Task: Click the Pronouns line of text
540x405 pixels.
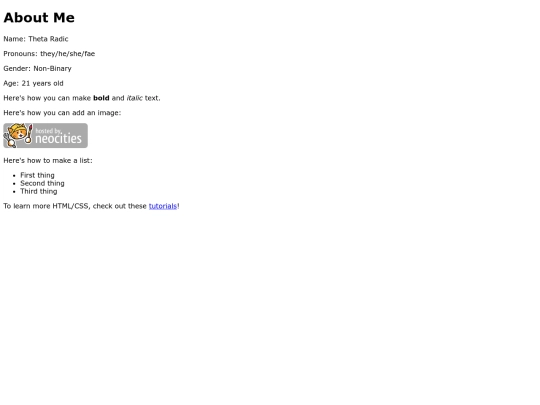Action: tap(49, 54)
